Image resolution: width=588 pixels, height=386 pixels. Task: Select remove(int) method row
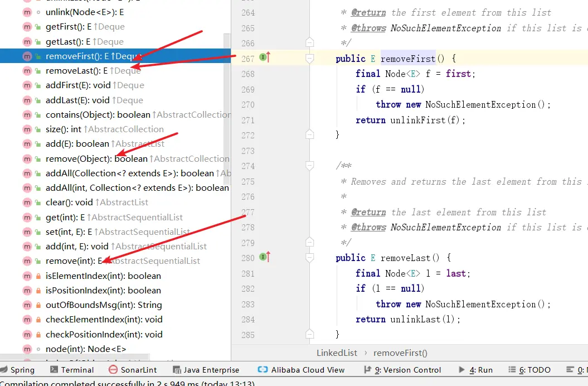tap(115, 261)
